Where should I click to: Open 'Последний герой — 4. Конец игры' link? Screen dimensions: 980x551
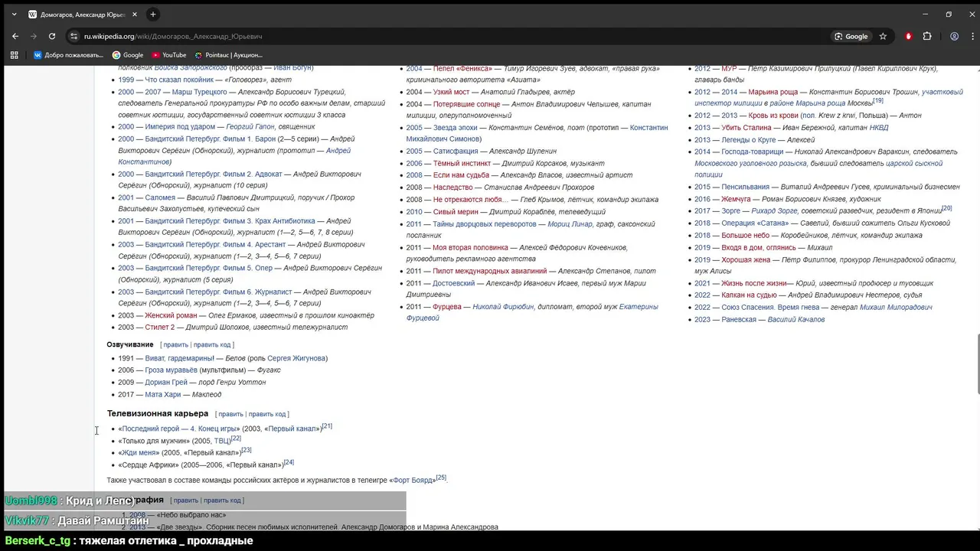pyautogui.click(x=181, y=429)
